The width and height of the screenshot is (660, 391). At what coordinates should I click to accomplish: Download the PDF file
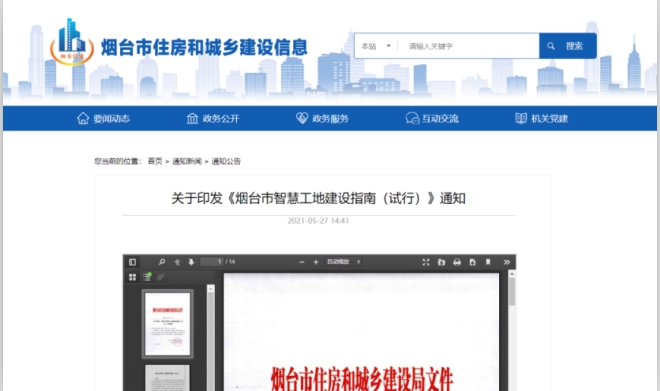pos(472,262)
